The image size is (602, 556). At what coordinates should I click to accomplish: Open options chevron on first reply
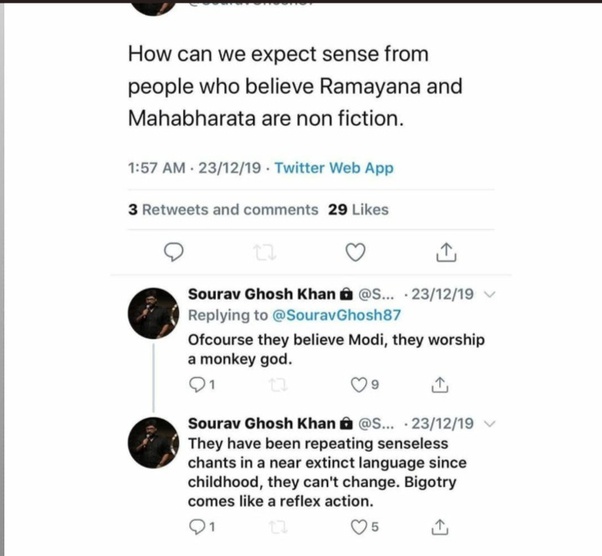pyautogui.click(x=489, y=294)
